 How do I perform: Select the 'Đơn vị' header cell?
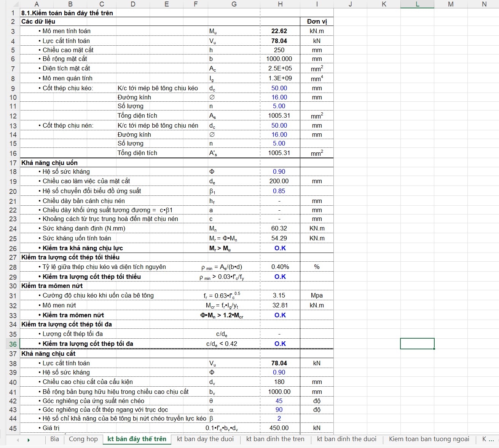tap(317, 21)
